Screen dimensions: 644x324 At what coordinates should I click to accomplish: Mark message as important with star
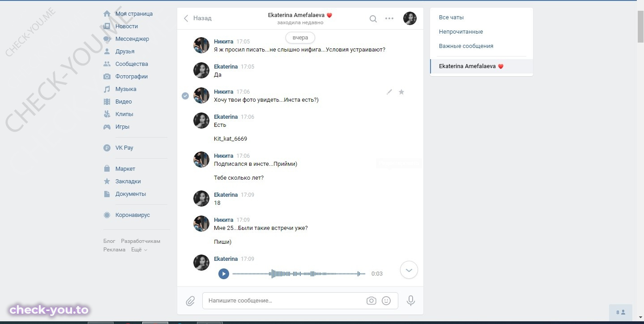tap(401, 92)
